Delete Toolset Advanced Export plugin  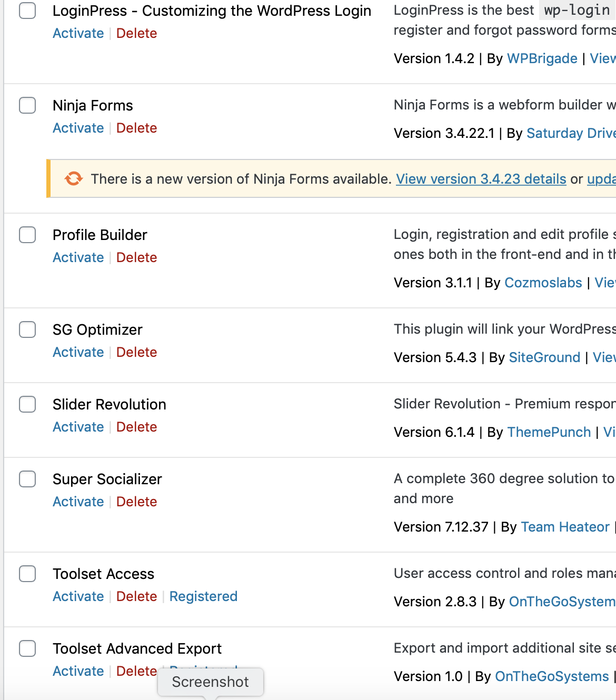pyautogui.click(x=137, y=671)
